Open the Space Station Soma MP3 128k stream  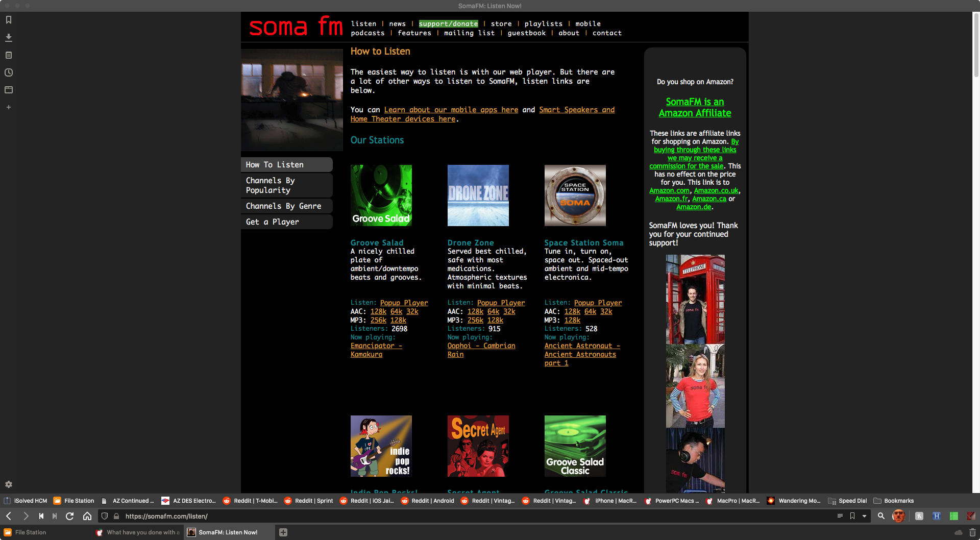pos(572,320)
